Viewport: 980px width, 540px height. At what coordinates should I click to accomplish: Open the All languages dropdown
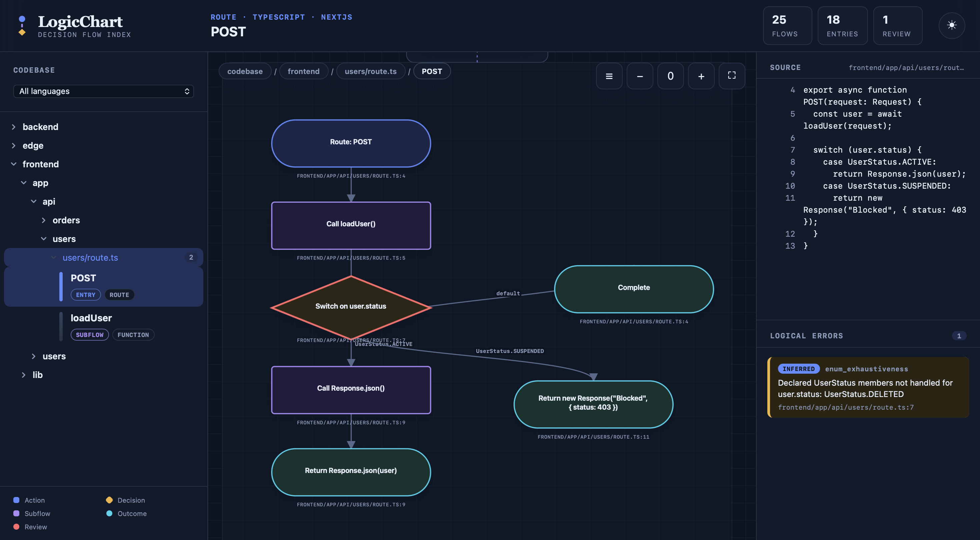pos(103,91)
